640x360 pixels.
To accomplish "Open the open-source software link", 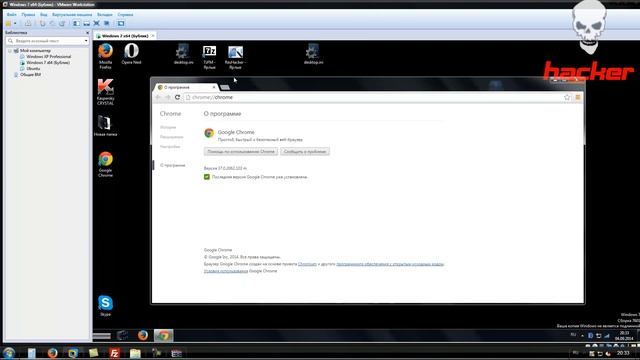I will 390,264.
